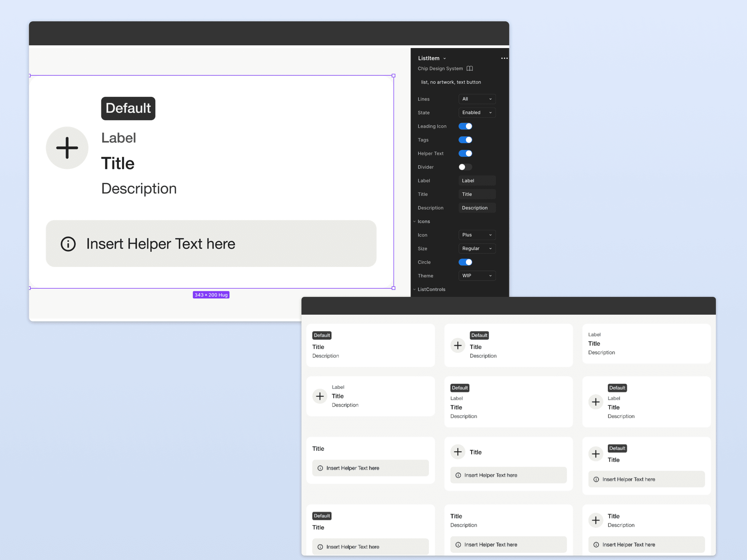Viewport: 747px width, 560px height.
Task: Collapse the Icons section
Action: [422, 221]
